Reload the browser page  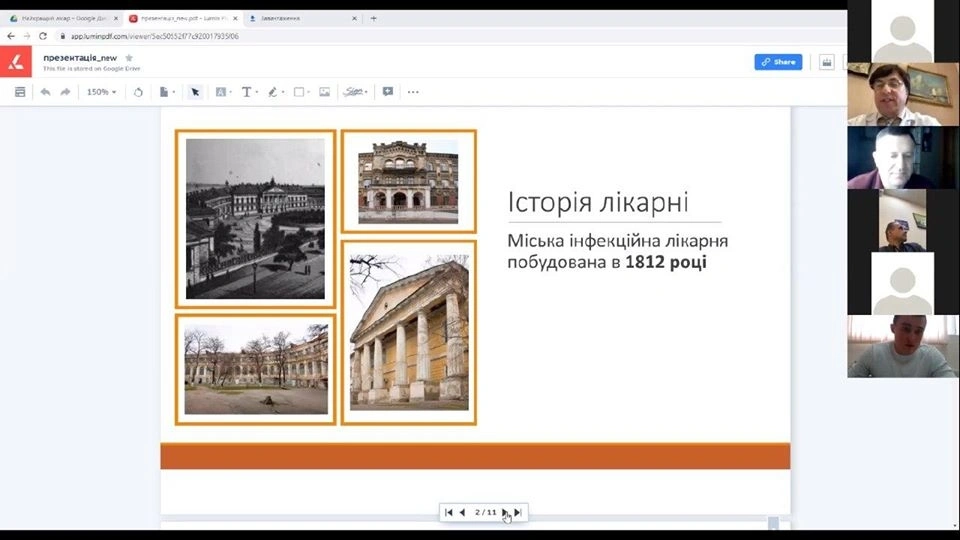point(43,36)
